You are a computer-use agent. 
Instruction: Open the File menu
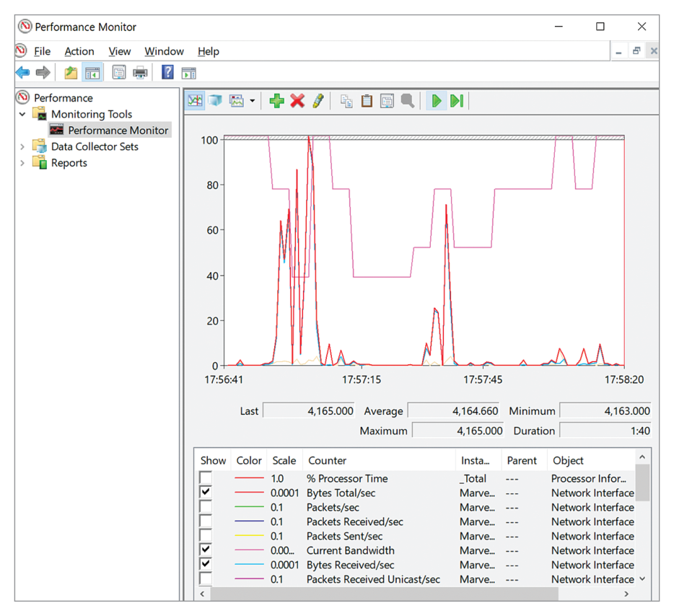[x=42, y=51]
